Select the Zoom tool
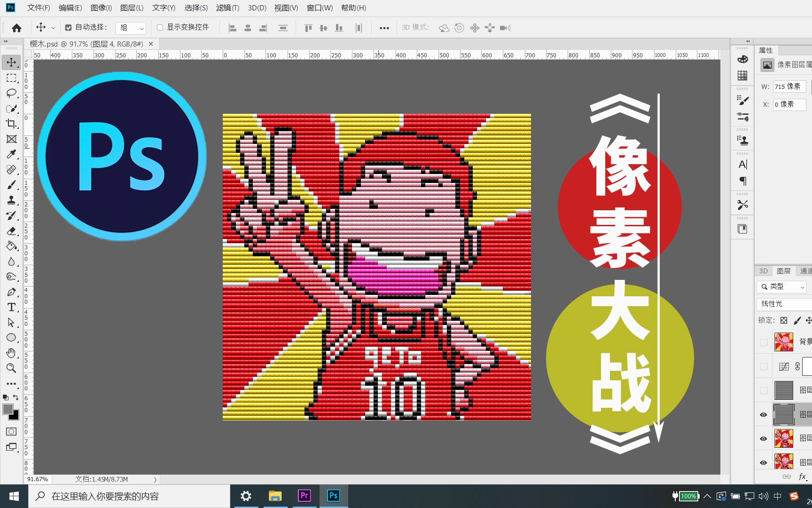This screenshot has width=812, height=508. pos(11,368)
